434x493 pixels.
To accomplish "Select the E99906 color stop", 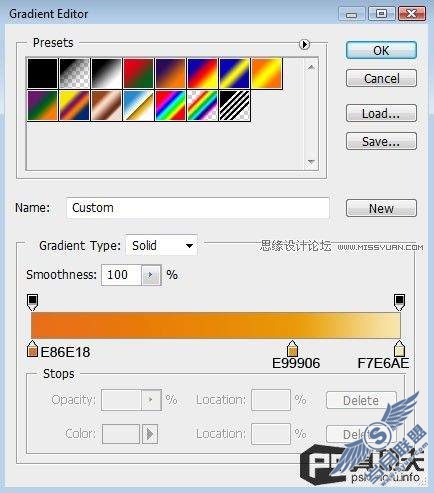I will coord(292,349).
